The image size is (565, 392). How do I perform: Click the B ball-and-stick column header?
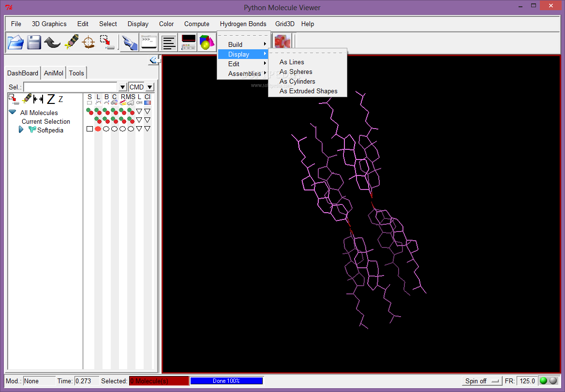(x=106, y=99)
